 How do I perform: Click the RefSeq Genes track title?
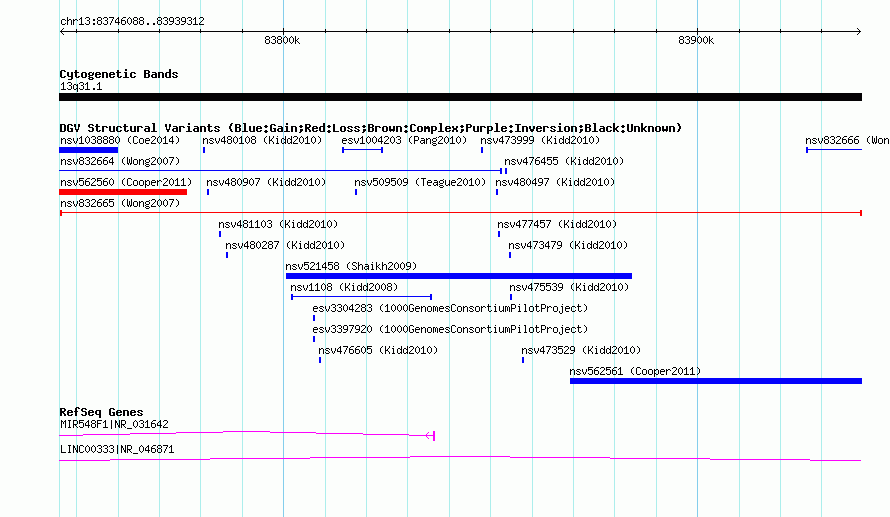(x=101, y=412)
